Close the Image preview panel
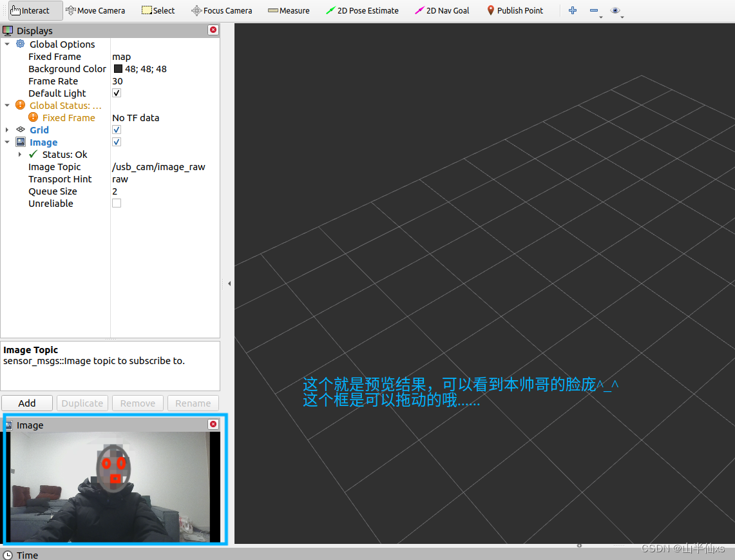Viewport: 735px width, 560px height. (213, 424)
